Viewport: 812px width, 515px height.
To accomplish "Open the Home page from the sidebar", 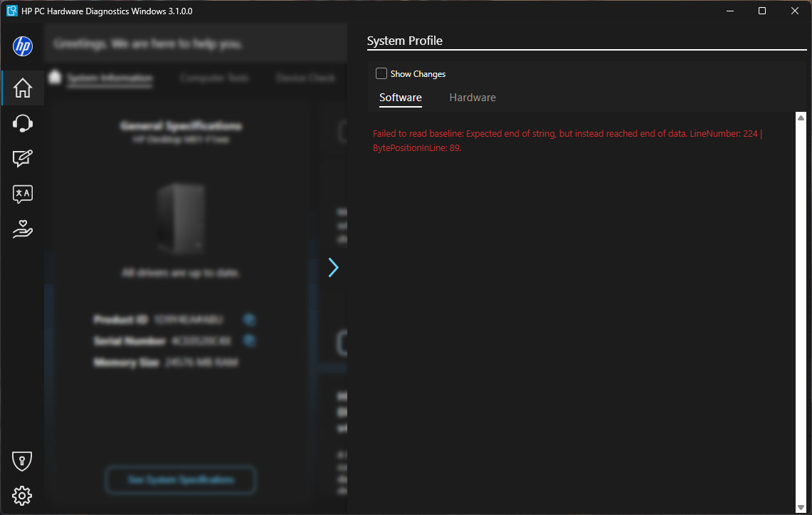I will click(22, 88).
